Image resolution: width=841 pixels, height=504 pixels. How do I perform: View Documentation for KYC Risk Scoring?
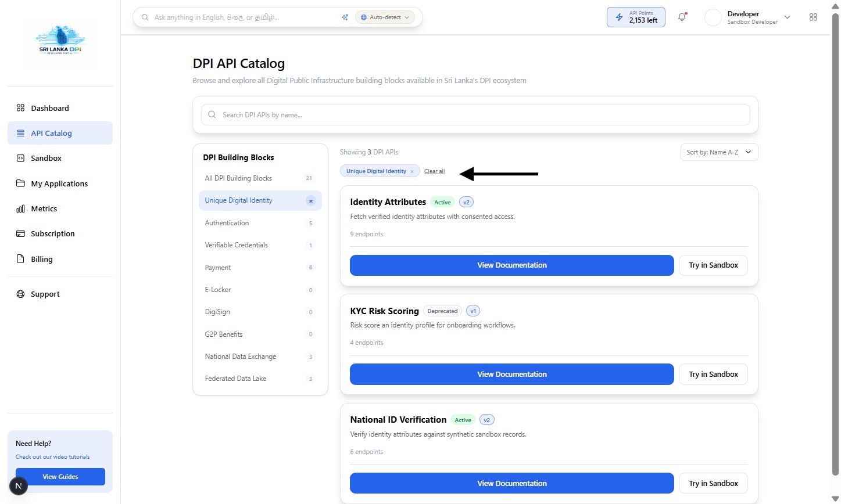click(512, 375)
